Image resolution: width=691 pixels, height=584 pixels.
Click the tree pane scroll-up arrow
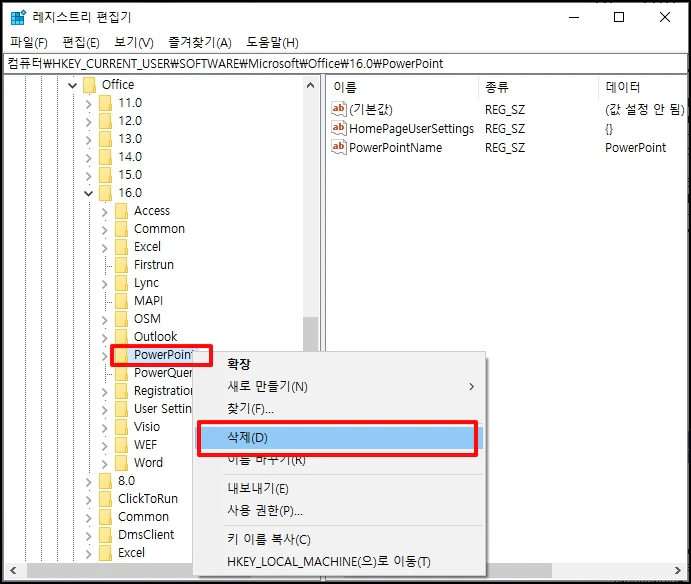coord(310,85)
